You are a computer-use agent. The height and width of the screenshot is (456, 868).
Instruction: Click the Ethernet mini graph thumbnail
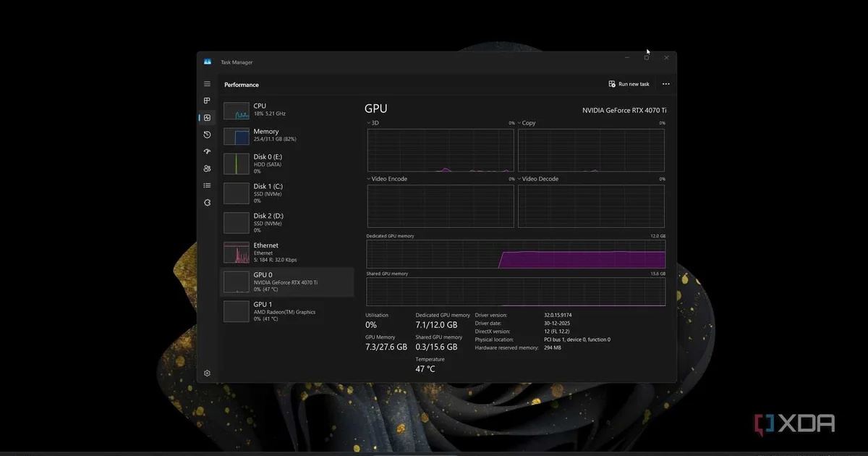coord(237,253)
